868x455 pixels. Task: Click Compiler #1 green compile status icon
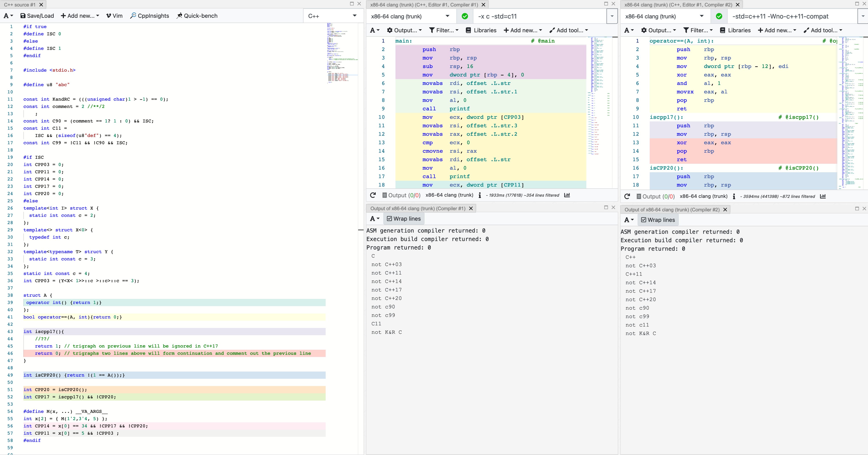(x=465, y=16)
